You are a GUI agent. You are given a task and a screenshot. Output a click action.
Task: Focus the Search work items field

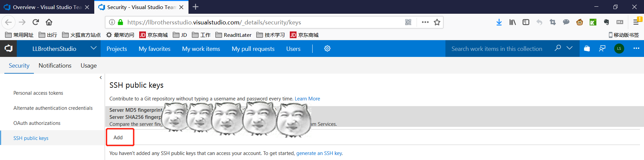[497, 49]
